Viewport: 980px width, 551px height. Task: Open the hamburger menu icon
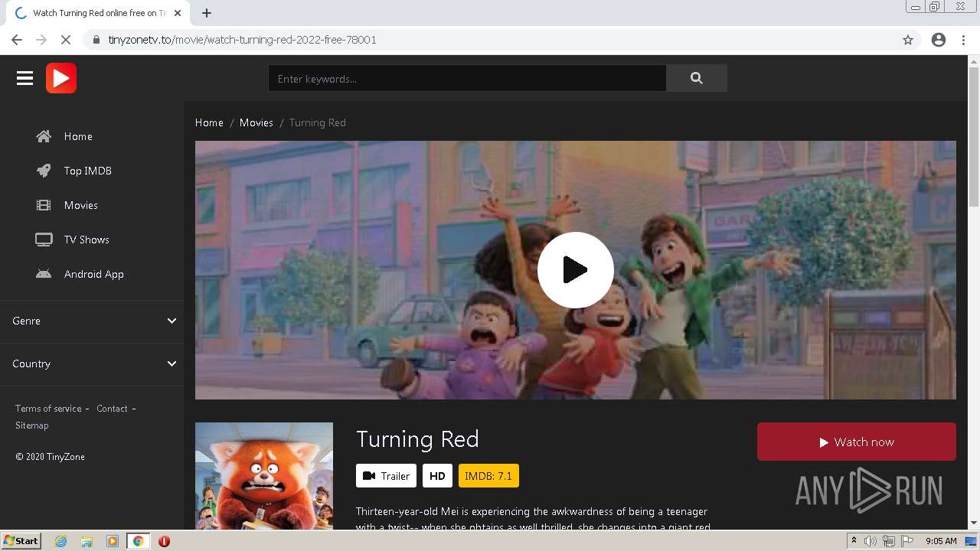point(24,78)
